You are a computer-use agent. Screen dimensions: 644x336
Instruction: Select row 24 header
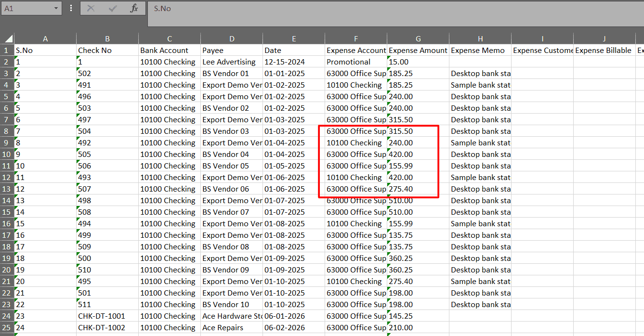pyautogui.click(x=7, y=316)
